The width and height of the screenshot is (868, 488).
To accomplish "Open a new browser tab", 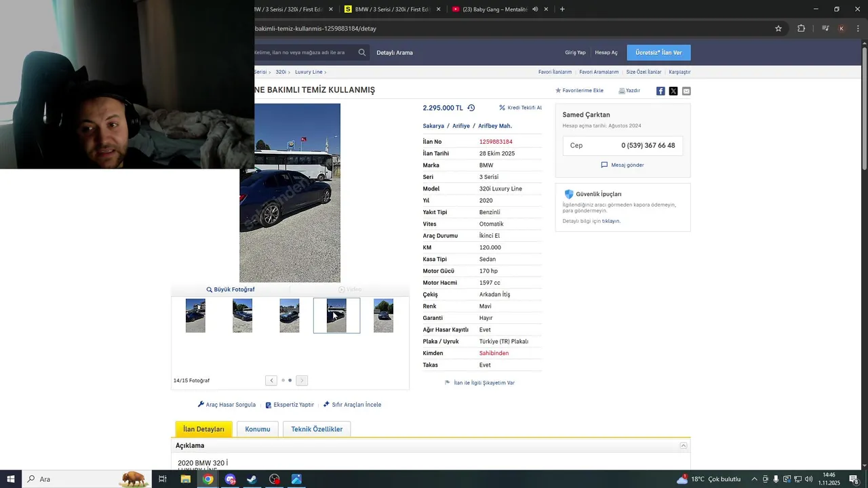I will click(562, 9).
